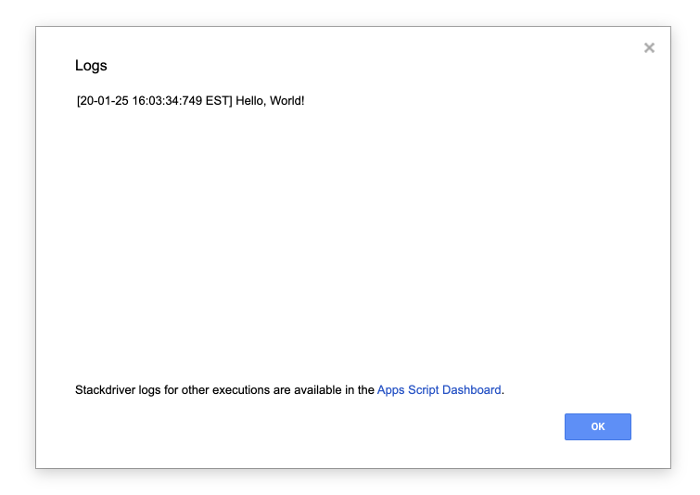Click the word Hello in the log message
The width and height of the screenshot is (700, 495).
click(251, 101)
